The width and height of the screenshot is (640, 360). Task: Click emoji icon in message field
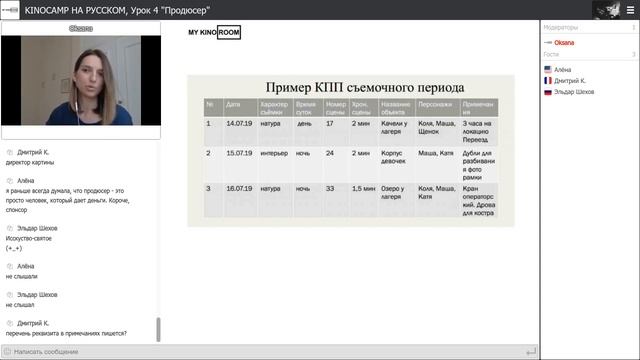pyautogui.click(x=7, y=351)
